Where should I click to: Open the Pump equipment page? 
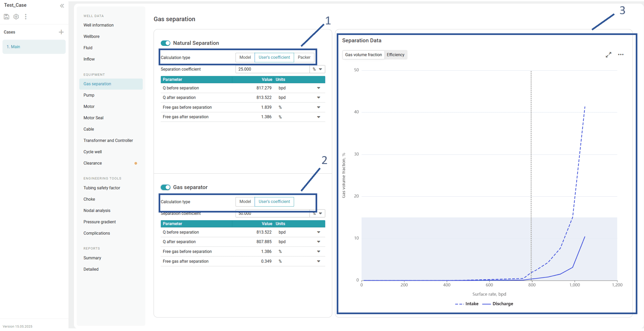(x=89, y=95)
